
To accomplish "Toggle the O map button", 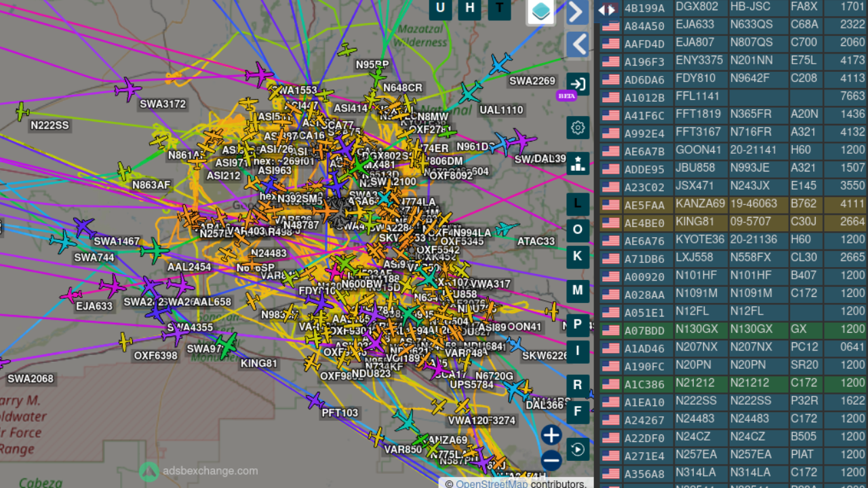I will coord(578,230).
